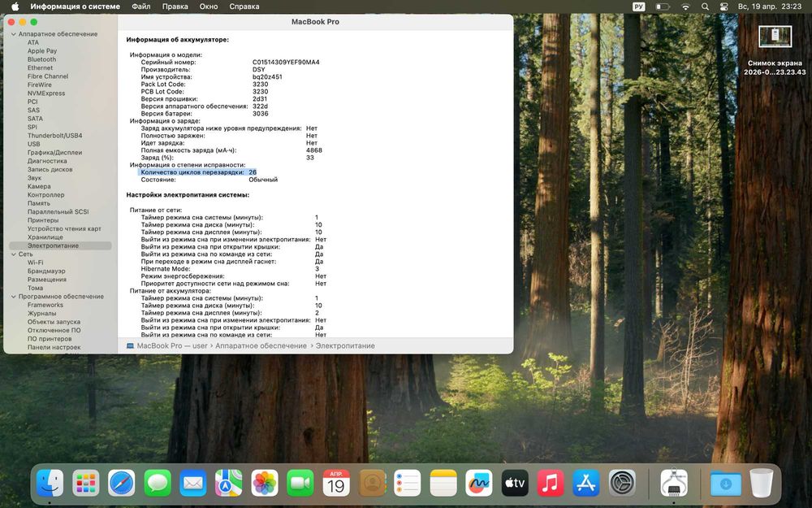Viewport: 812px width, 508px height.
Task: Open Calendar showing 19 in Dock
Action: 336,483
